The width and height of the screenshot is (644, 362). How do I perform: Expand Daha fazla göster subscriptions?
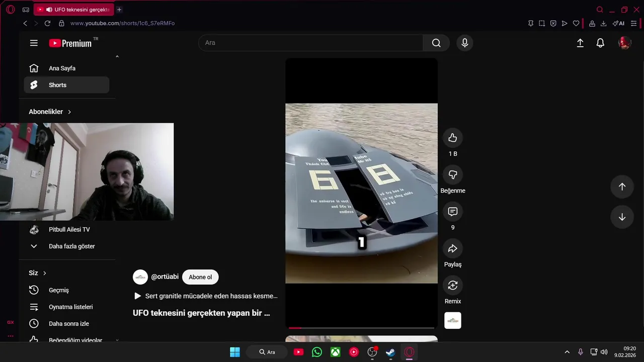[66, 246]
